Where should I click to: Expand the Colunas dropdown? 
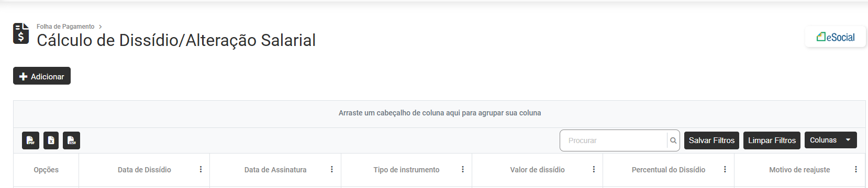coord(831,140)
